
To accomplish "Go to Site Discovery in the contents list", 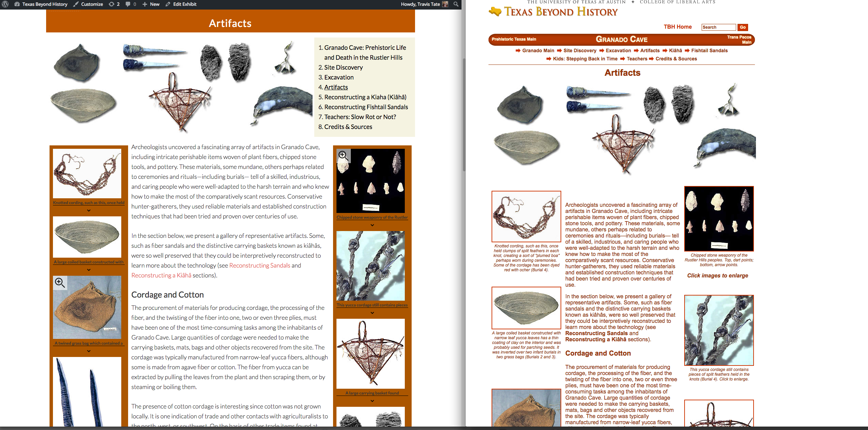I will pyautogui.click(x=343, y=68).
